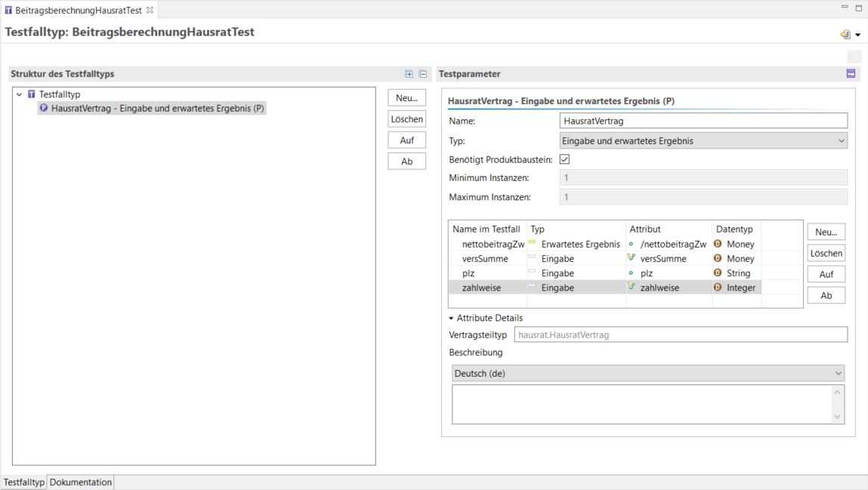Switch to the Dokumentation tab
The height and width of the screenshot is (490, 868).
click(x=81, y=482)
